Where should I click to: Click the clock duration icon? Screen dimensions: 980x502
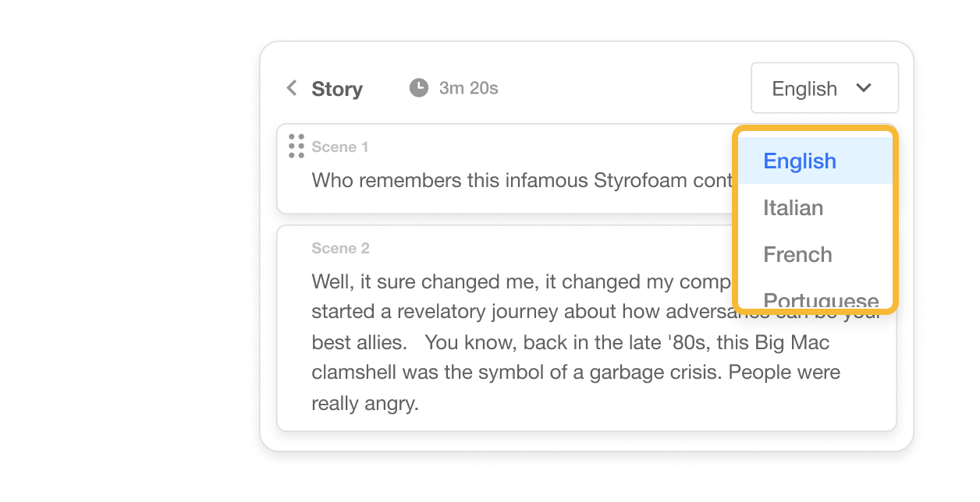[419, 88]
